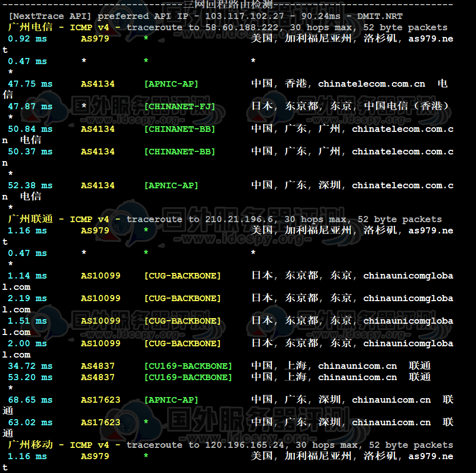Click AS979 in the first telecom hop

95,38
